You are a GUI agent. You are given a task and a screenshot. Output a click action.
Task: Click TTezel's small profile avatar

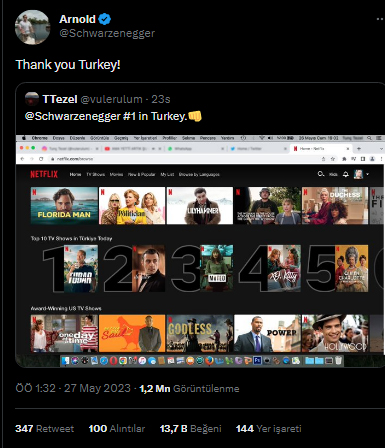click(x=32, y=99)
